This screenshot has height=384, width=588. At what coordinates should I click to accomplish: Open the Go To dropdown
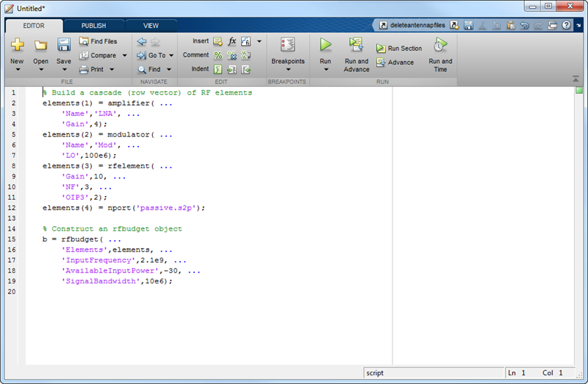click(171, 55)
